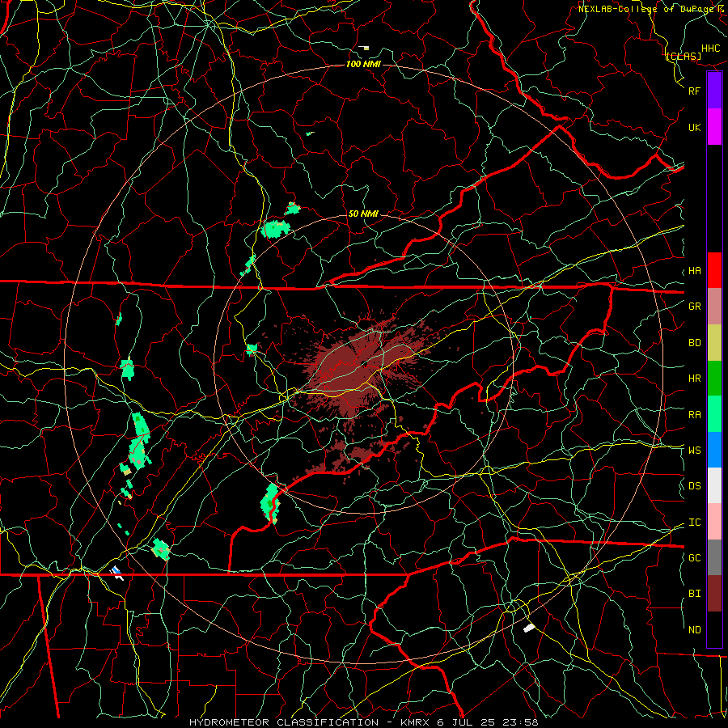Click the ND legend label
This screenshot has width=728, height=728.
click(x=695, y=630)
